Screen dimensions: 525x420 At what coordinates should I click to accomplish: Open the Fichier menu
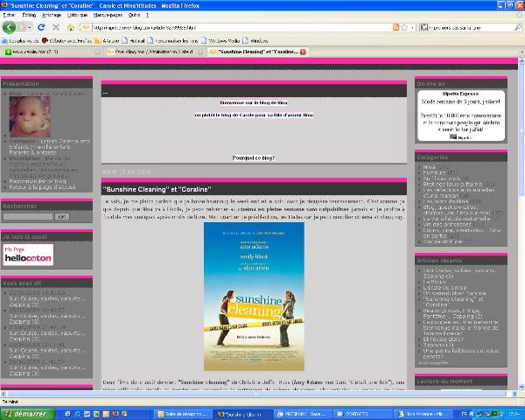pyautogui.click(x=9, y=15)
